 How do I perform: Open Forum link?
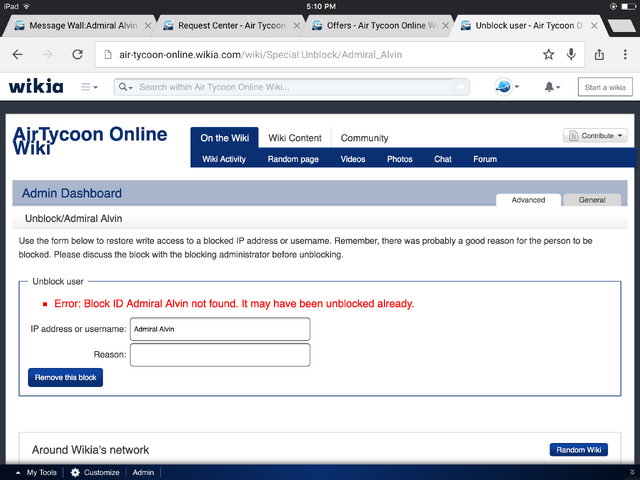coord(485,159)
